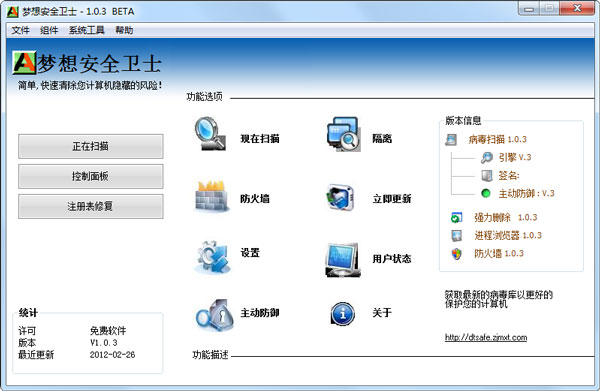Click the 梦想安全卫士 logo in the banner
The image size is (600, 391).
click(24, 62)
